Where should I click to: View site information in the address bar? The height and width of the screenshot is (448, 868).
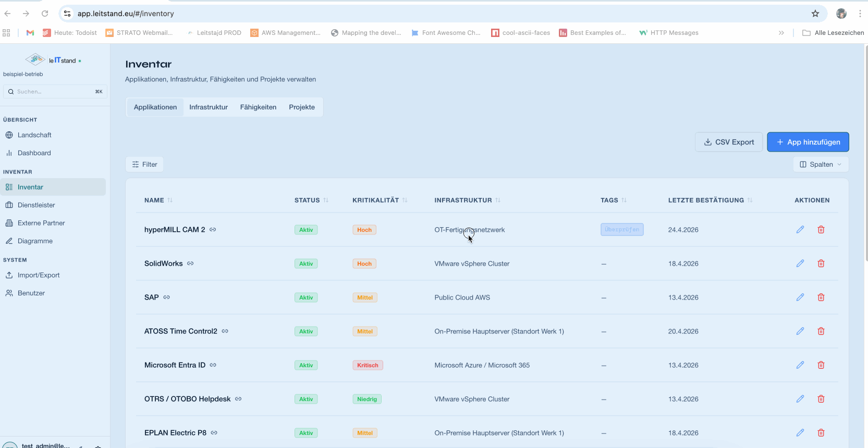tap(67, 14)
